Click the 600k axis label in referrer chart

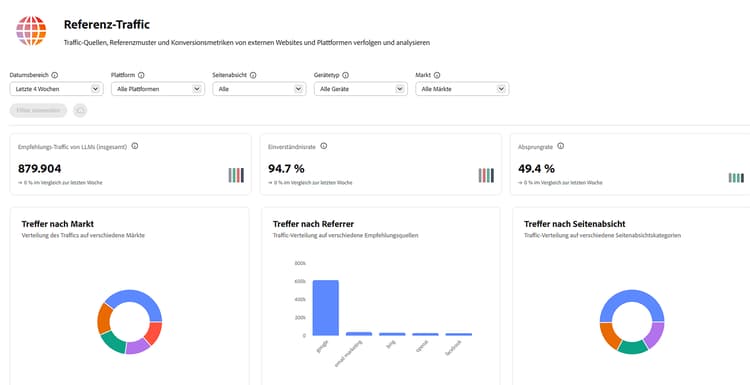tap(300, 282)
